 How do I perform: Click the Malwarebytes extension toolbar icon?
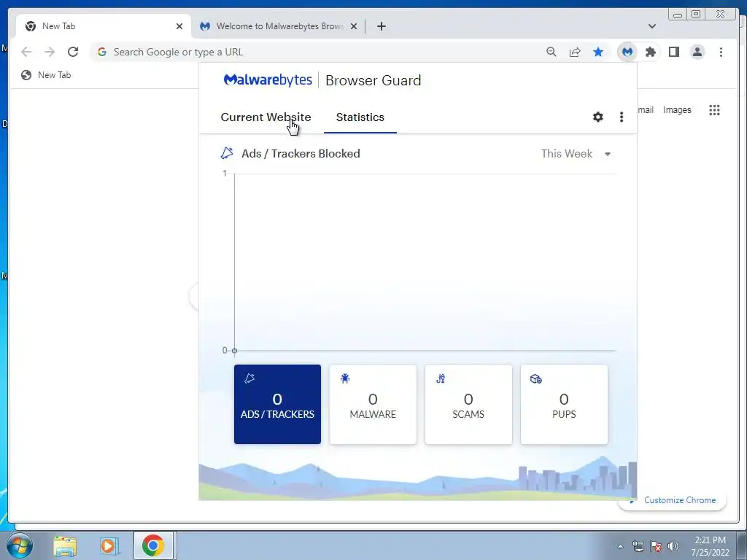(x=627, y=52)
